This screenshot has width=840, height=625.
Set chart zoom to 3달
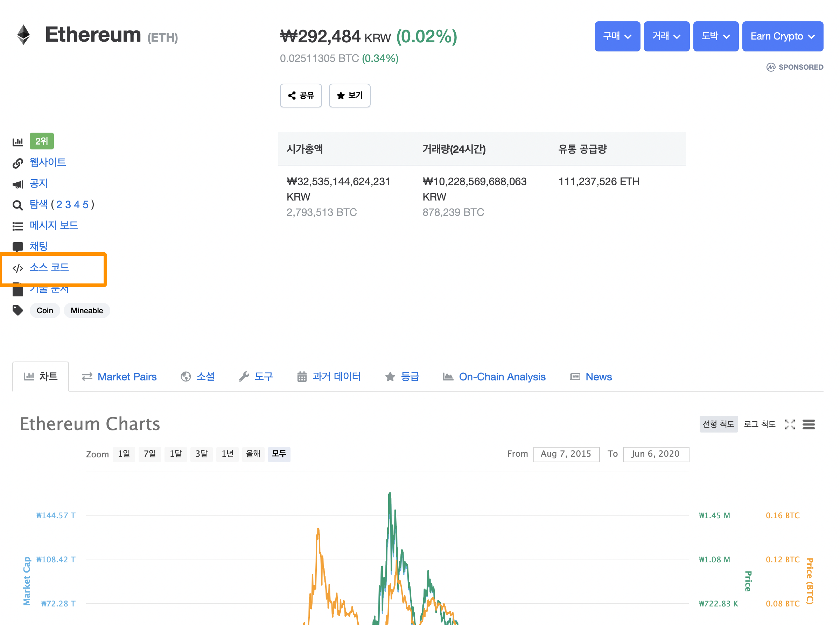point(201,454)
